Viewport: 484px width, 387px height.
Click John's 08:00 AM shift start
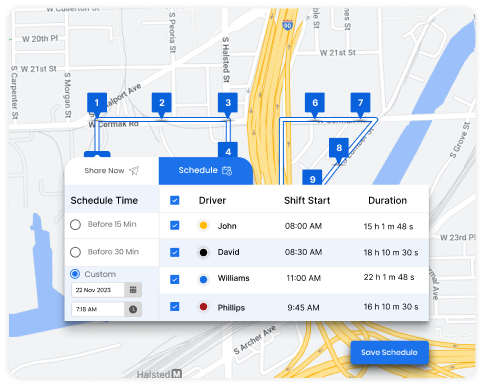[x=303, y=226]
